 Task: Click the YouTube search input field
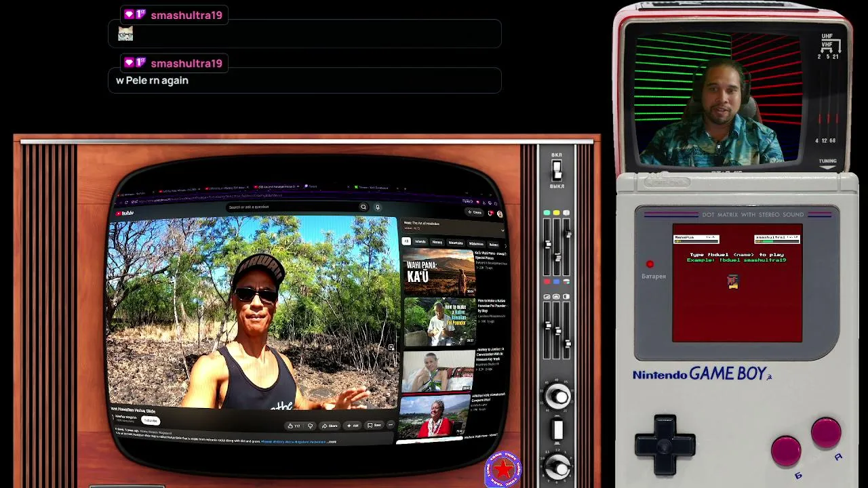[292, 207]
